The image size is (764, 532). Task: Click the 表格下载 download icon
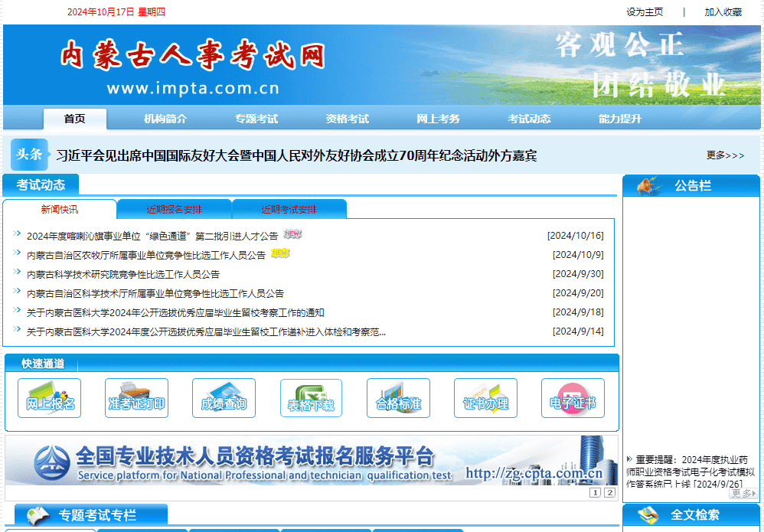pos(311,398)
